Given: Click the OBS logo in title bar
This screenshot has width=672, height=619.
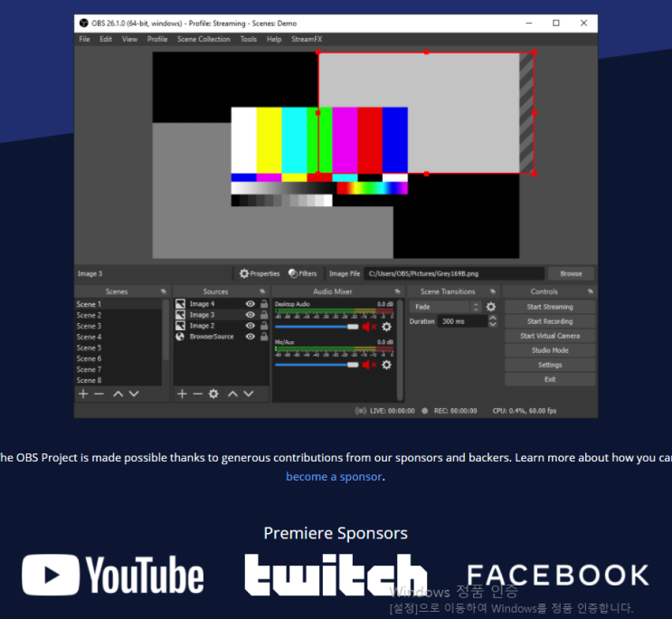Looking at the screenshot, I should [x=83, y=24].
